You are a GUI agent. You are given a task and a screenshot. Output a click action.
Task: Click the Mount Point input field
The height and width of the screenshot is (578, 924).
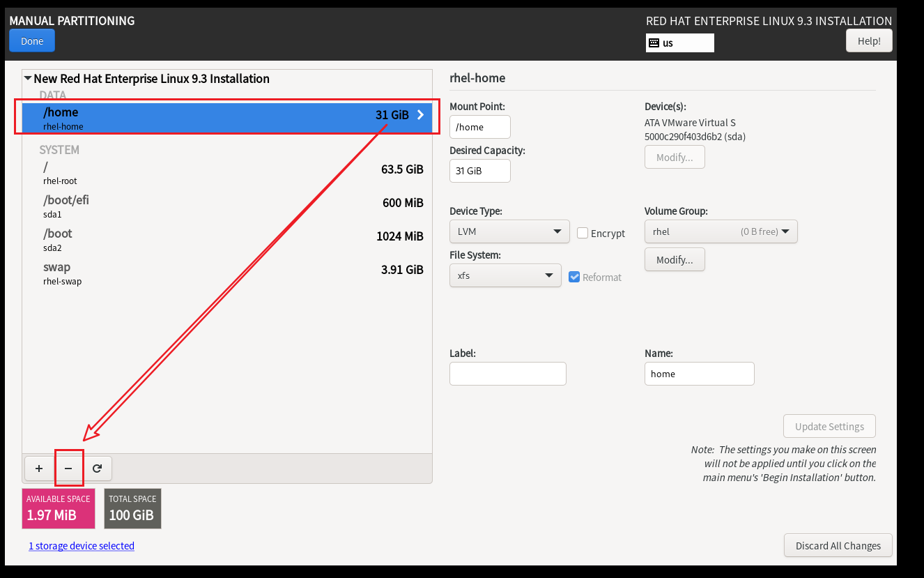point(480,127)
